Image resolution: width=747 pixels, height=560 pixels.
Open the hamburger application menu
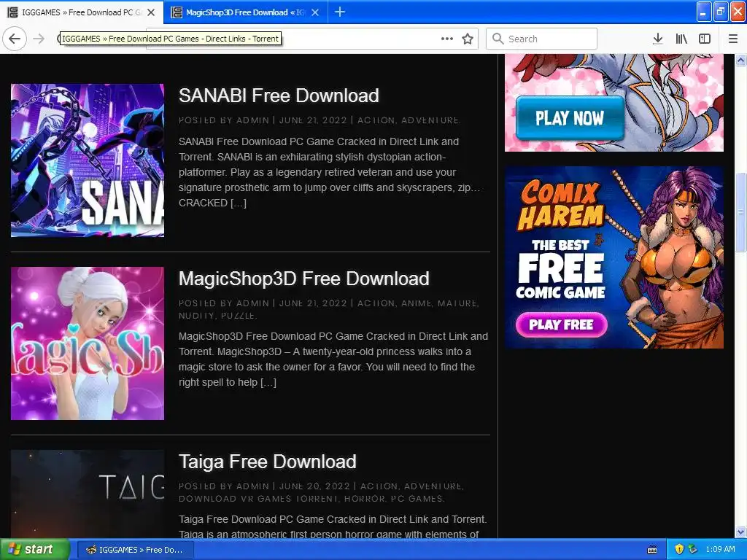732,39
